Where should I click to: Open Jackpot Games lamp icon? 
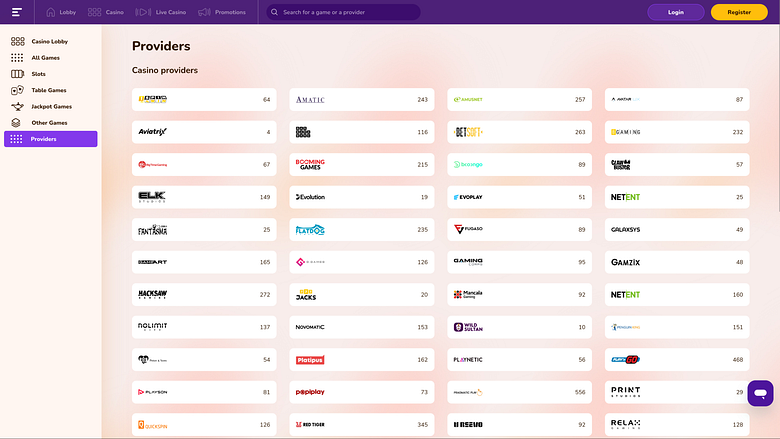click(x=17, y=106)
